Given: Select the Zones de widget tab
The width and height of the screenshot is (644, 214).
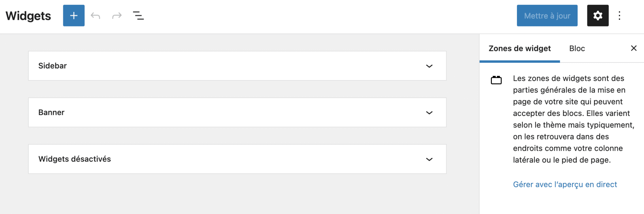Looking at the screenshot, I should pos(519,48).
